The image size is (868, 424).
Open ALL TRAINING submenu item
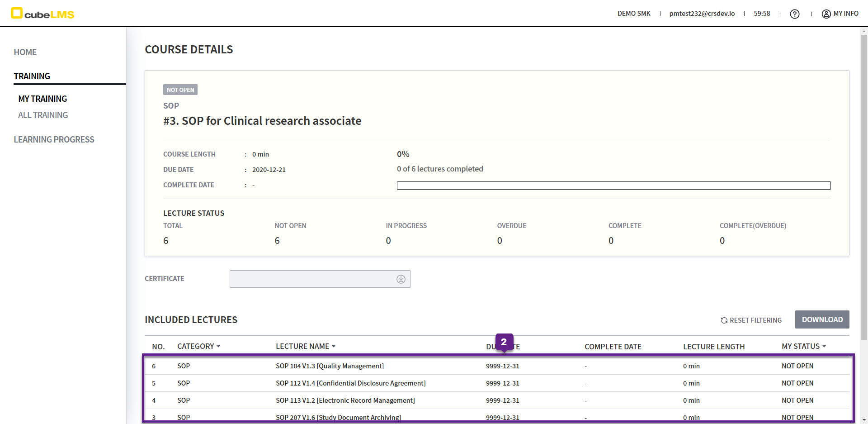[x=43, y=115]
